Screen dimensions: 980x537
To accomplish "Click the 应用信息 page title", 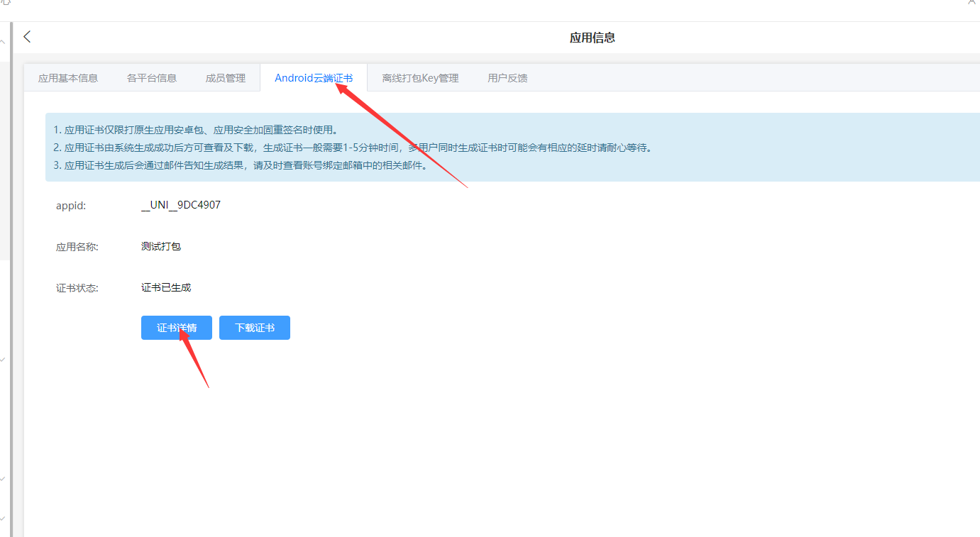I will point(593,38).
